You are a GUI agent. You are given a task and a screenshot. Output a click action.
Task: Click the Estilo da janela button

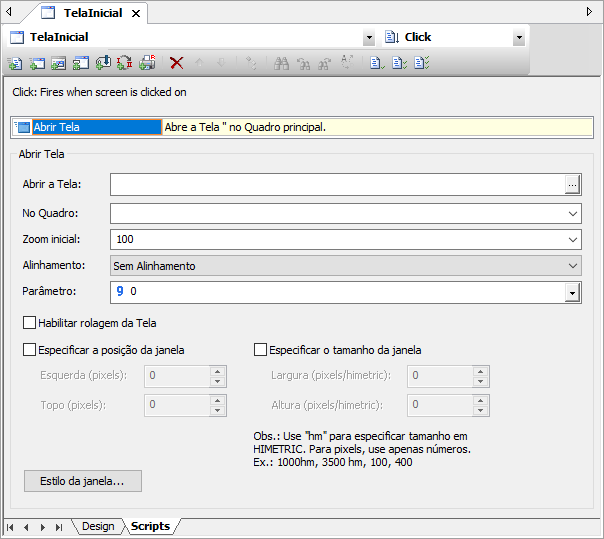(x=82, y=481)
